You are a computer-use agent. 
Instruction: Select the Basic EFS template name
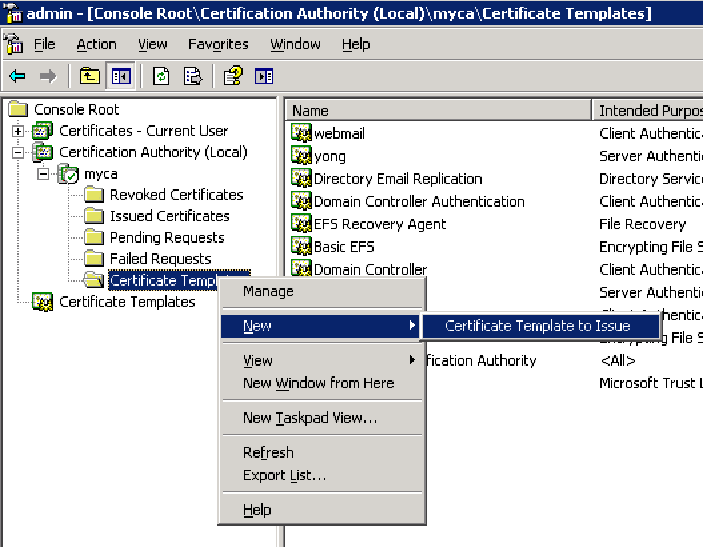[344, 247]
